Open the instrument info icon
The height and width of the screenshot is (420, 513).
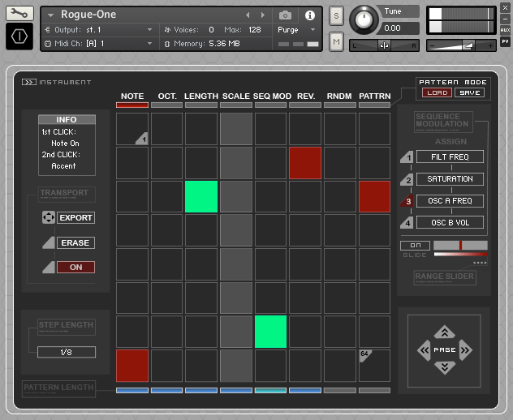[x=309, y=15]
